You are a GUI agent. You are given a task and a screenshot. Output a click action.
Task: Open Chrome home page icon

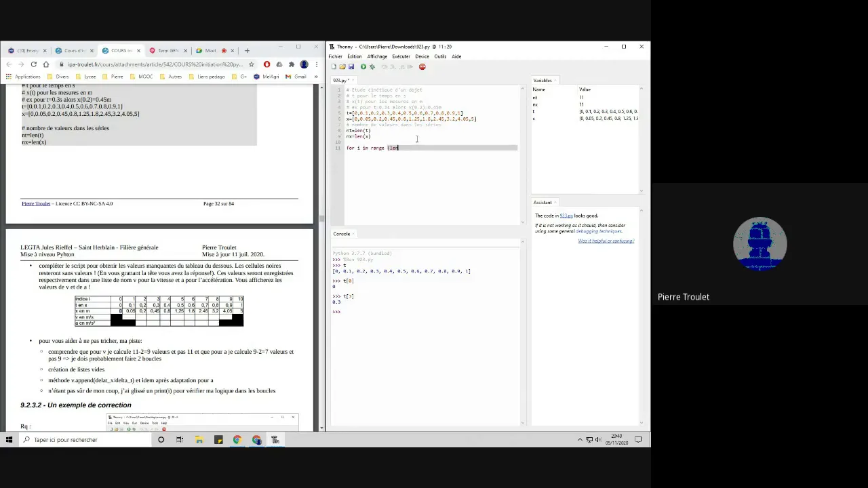point(45,64)
